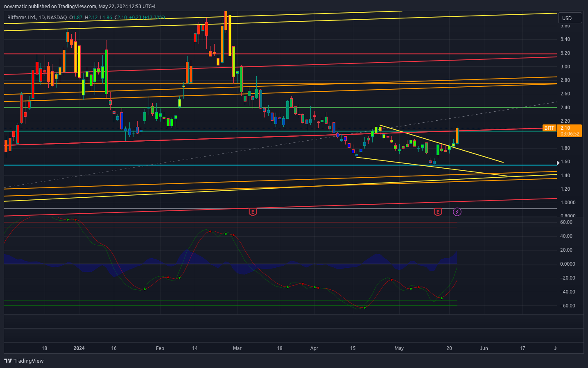The height and width of the screenshot is (368, 588).
Task: Click the white arrow marker beside 1.60
Action: [558, 163]
